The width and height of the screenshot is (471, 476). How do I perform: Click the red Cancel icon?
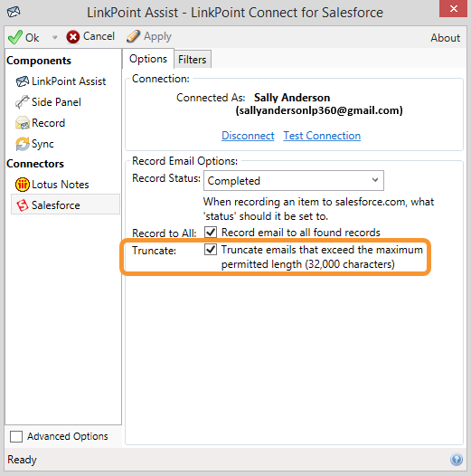73,37
